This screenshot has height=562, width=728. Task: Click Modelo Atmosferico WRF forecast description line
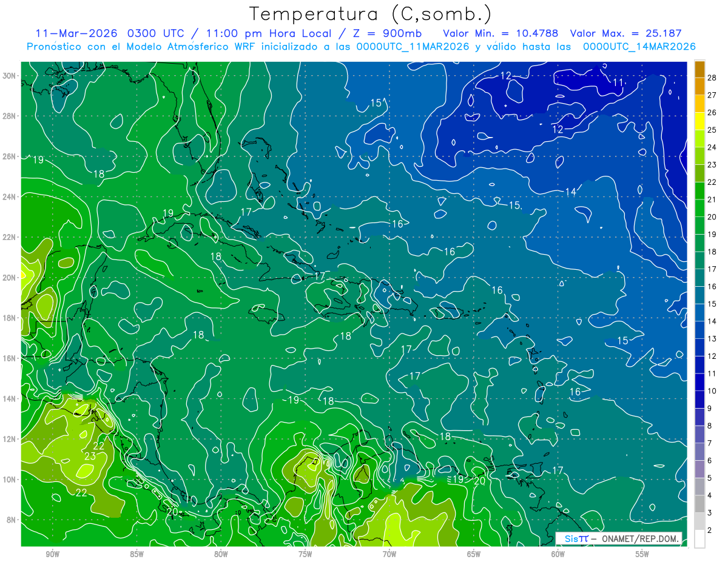(361, 47)
